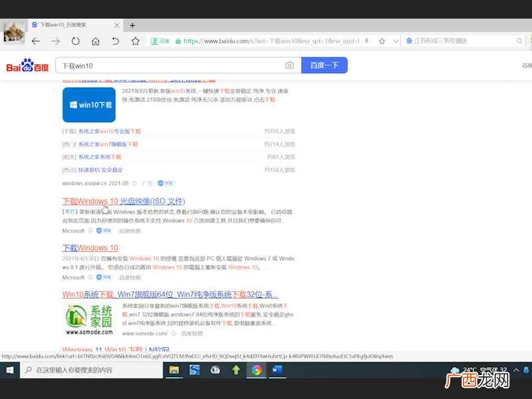Viewport: 532px width, 399px height.
Task: Open 系统之家win7旗舰版下载 link
Action: pyautogui.click(x=108, y=144)
